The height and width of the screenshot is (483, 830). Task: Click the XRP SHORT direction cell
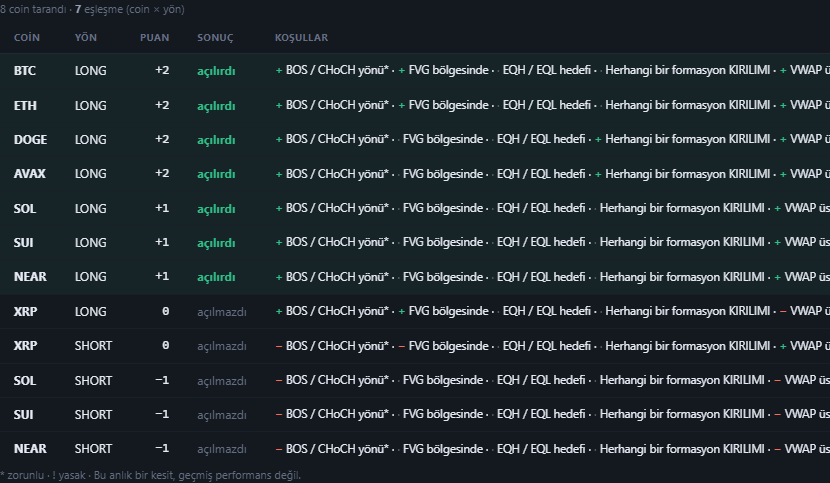(93, 346)
